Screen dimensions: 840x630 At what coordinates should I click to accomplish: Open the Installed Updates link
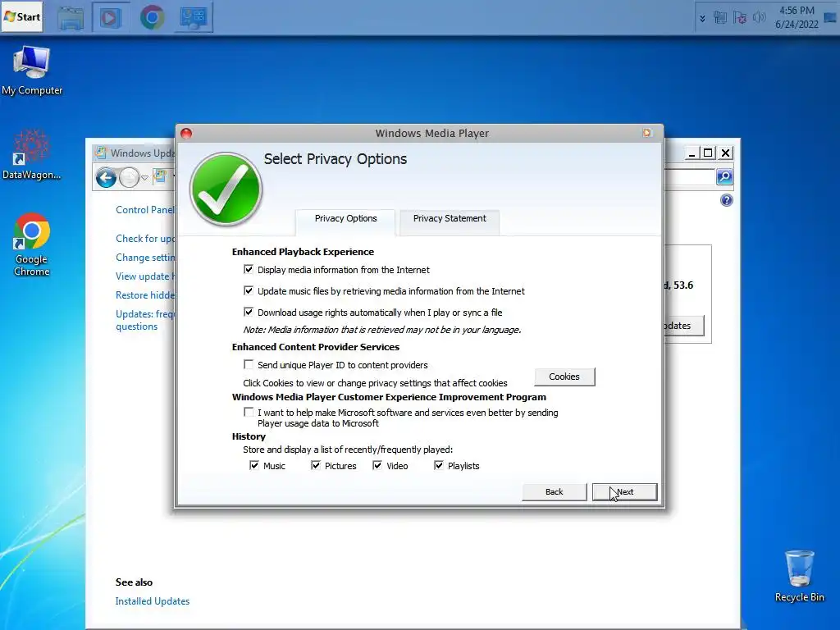pyautogui.click(x=152, y=601)
